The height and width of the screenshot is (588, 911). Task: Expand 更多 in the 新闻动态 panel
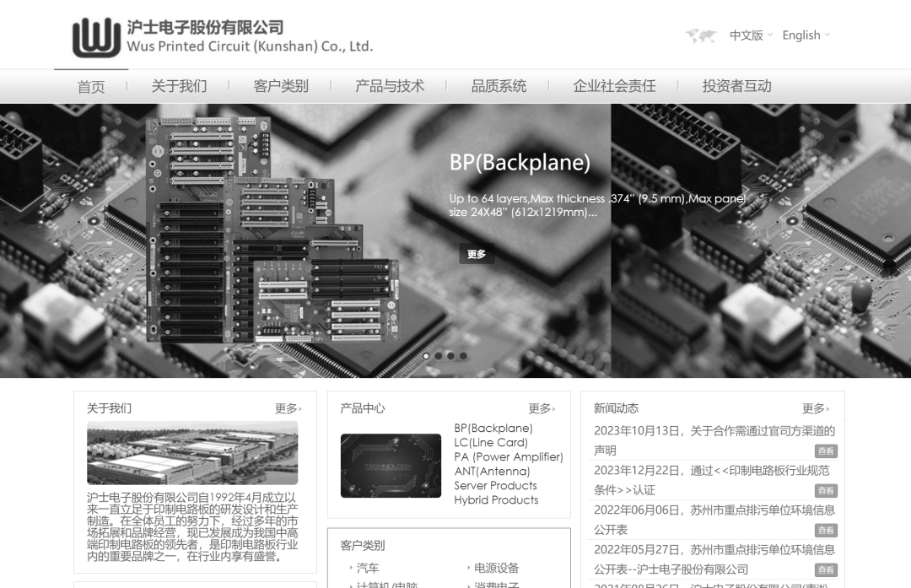coord(816,408)
